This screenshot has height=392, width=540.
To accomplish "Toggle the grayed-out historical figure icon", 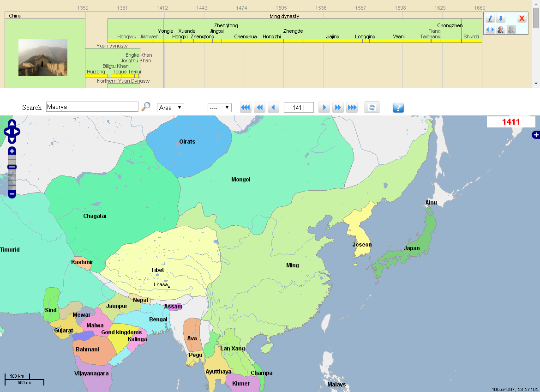I will 511,30.
